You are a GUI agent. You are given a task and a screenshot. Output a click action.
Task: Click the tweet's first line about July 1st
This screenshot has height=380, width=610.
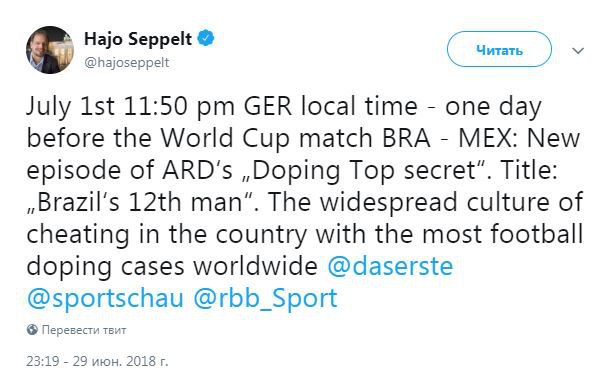[x=284, y=107]
